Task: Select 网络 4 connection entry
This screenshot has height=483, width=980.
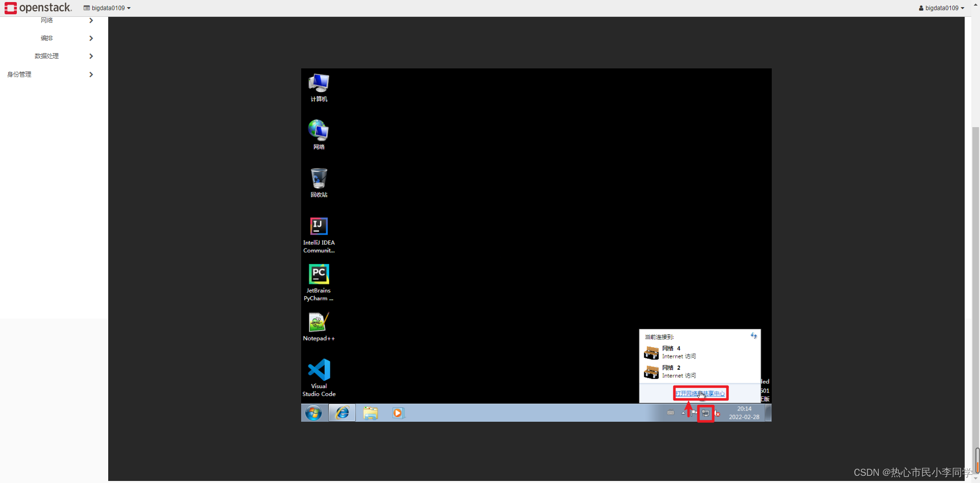Action: click(x=700, y=352)
